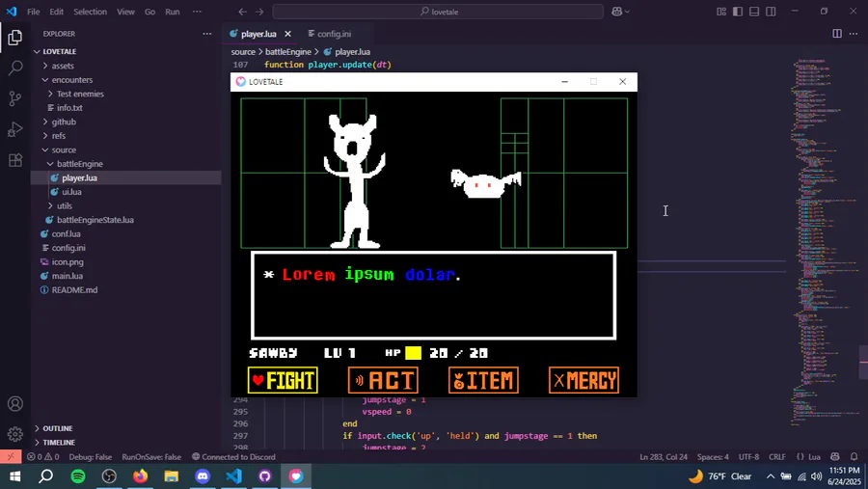Expand the Test enemies folder
Viewport: 868px width, 489px height.
pyautogui.click(x=80, y=95)
